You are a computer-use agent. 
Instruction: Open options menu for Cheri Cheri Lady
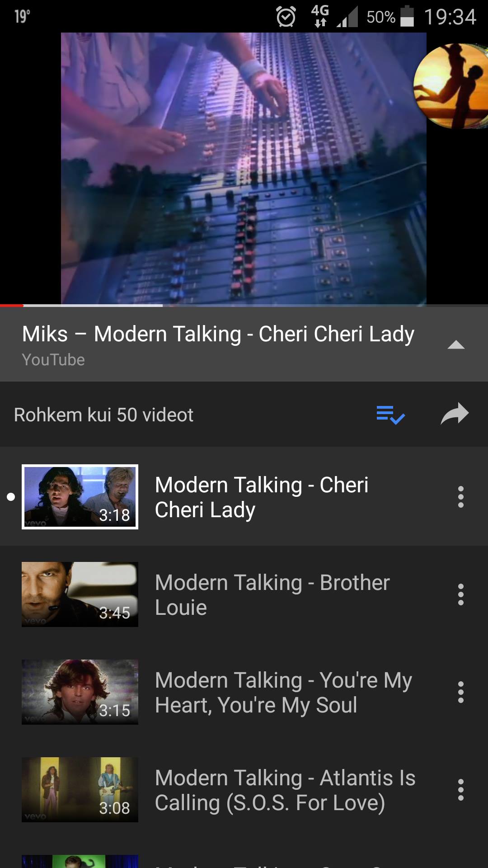click(x=460, y=497)
